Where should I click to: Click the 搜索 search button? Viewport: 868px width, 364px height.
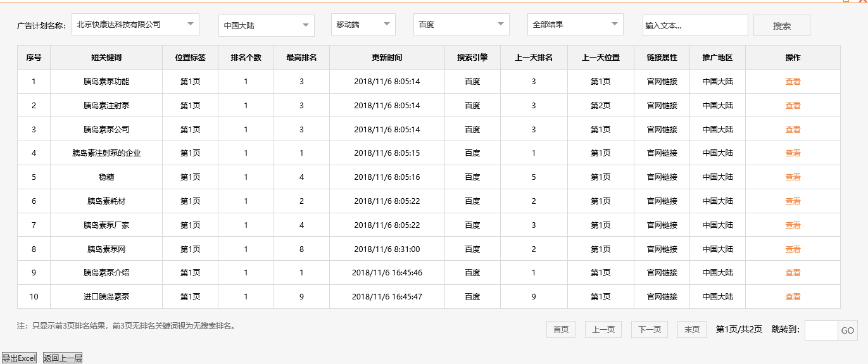click(782, 25)
